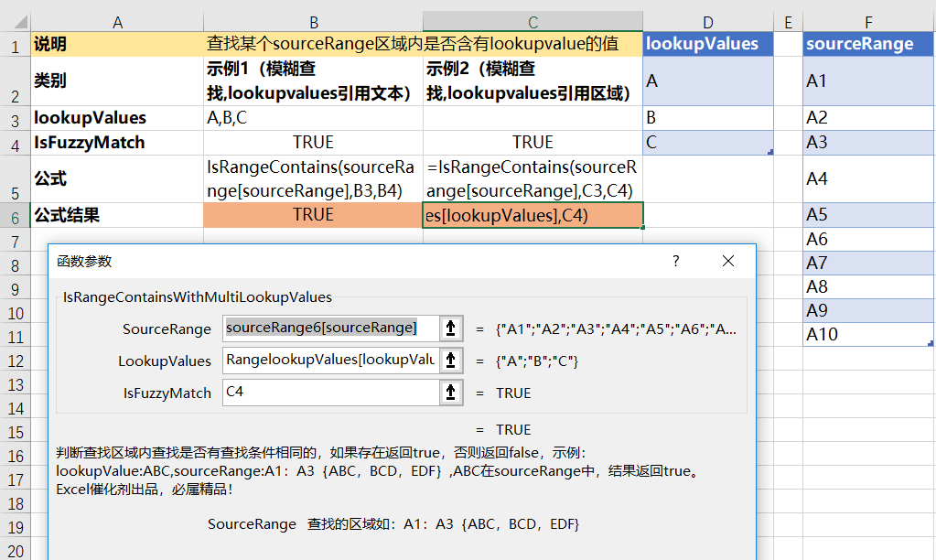936x560 pixels.
Task: Open help with the question mark icon
Action: pos(676,261)
